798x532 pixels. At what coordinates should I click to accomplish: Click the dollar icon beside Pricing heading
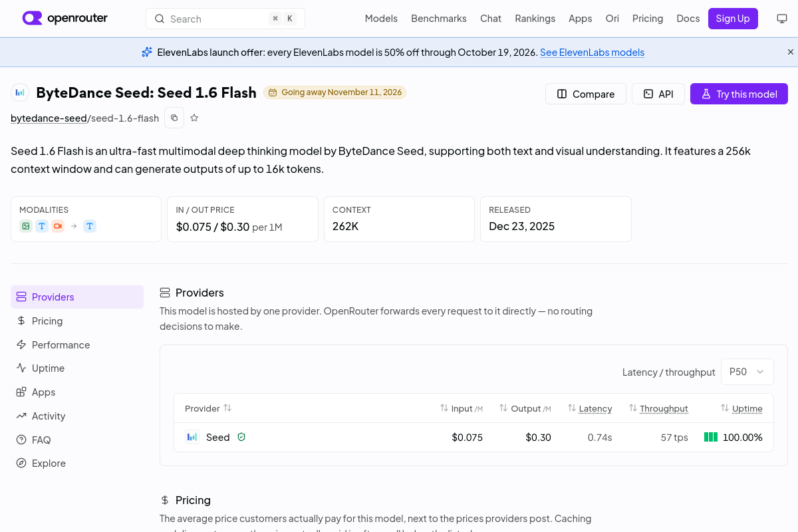[165, 500]
